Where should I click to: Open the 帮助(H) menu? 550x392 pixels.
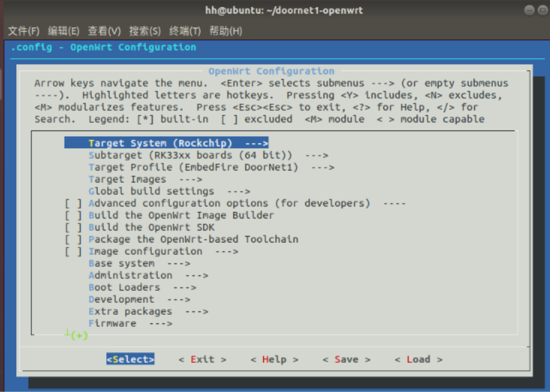pyautogui.click(x=226, y=31)
